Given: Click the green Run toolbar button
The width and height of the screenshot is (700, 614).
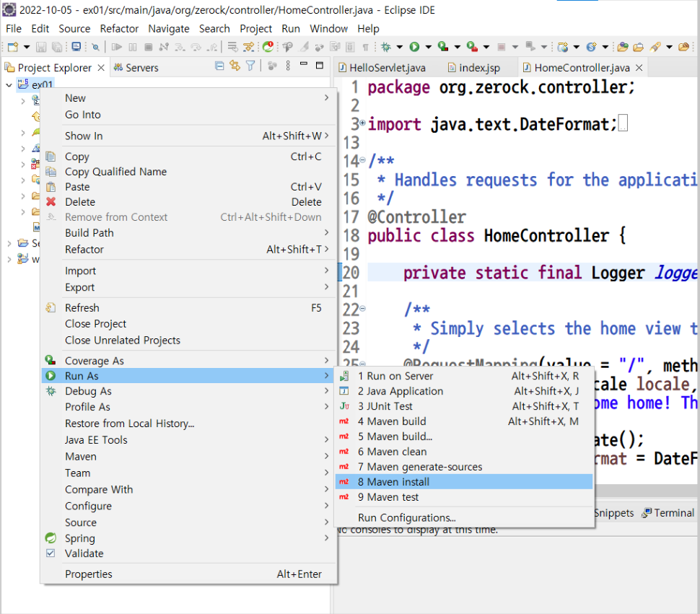Looking at the screenshot, I should 415,47.
